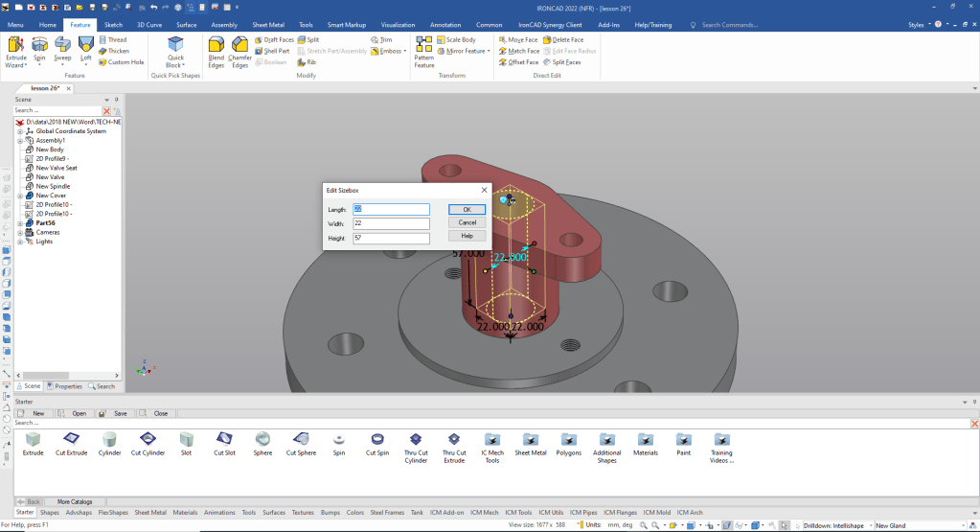The height and width of the screenshot is (532, 980).
Task: Expand the Assembly1 tree node
Action: click(x=20, y=140)
